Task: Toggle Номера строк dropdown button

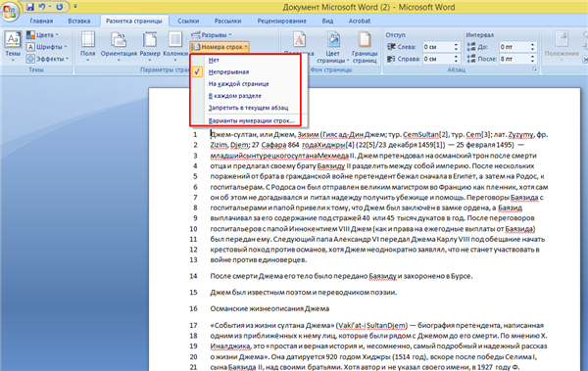Action: pos(220,47)
